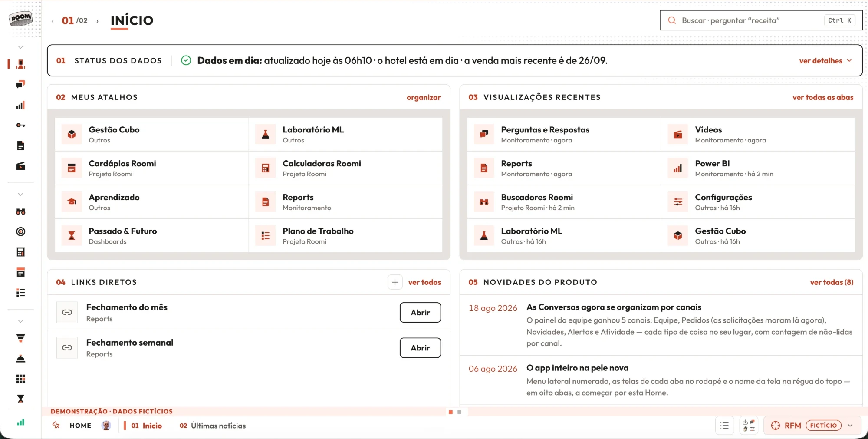Click ver todas as abas link
The image size is (868, 439).
[x=823, y=97]
